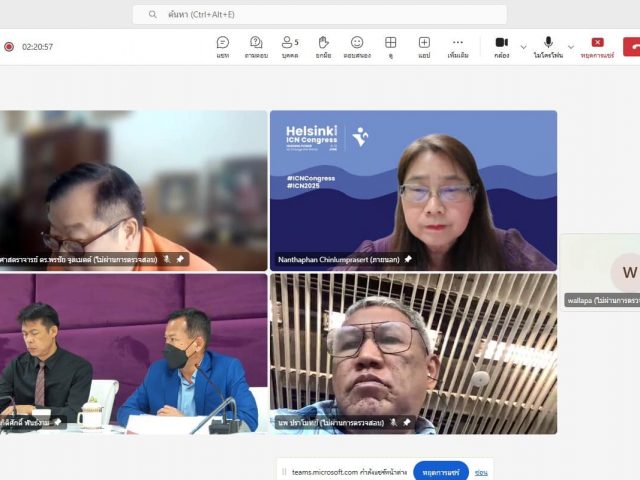Select Nanthaphan Chinlumprasert video tile

click(x=413, y=190)
